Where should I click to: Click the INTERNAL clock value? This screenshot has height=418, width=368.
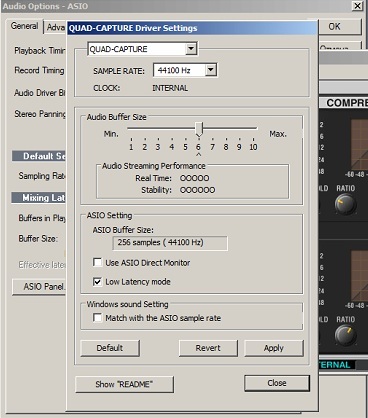pyautogui.click(x=170, y=88)
